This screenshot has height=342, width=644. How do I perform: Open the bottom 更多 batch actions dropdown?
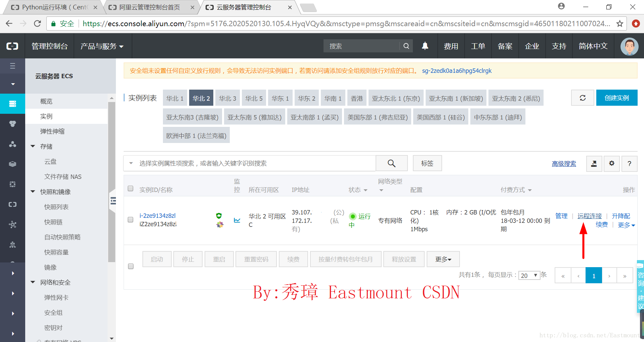(x=443, y=259)
